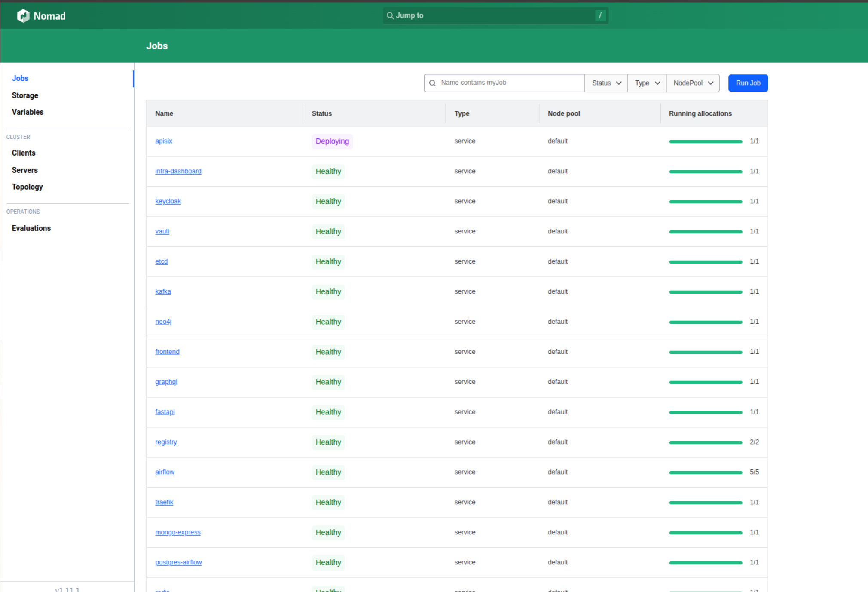This screenshot has height=592, width=868.
Task: Open Evaluations under Operations
Action: coord(31,228)
